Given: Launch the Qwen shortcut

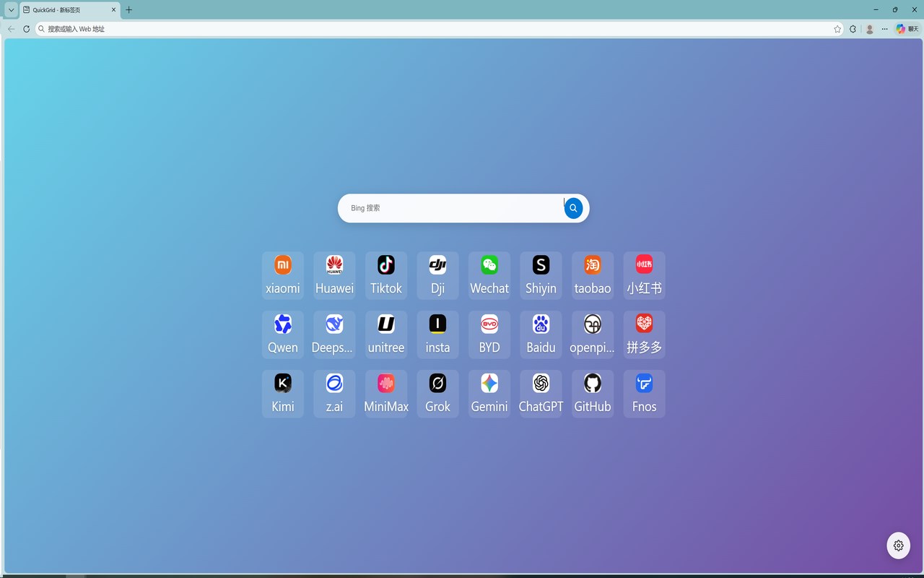Looking at the screenshot, I should pyautogui.click(x=282, y=334).
